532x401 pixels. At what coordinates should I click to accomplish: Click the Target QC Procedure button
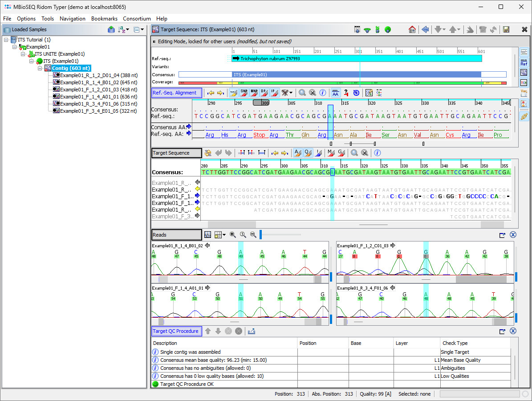coord(176,331)
